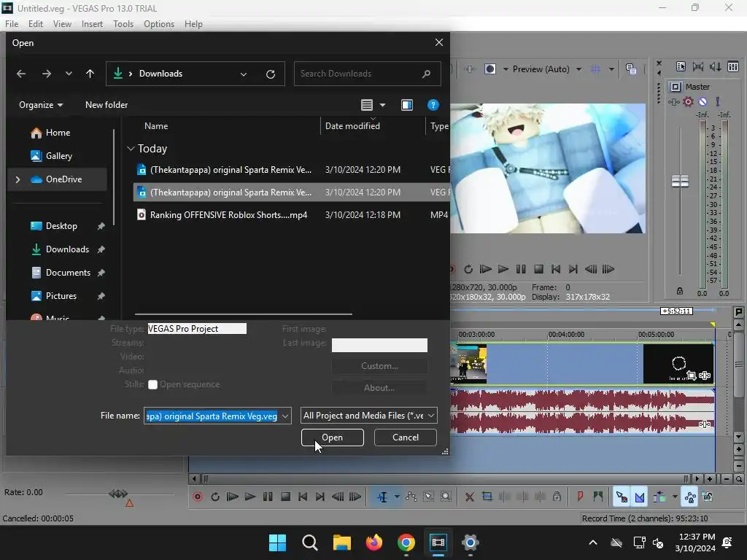Click the red Delete icon in timeline toolbar

pos(469,497)
